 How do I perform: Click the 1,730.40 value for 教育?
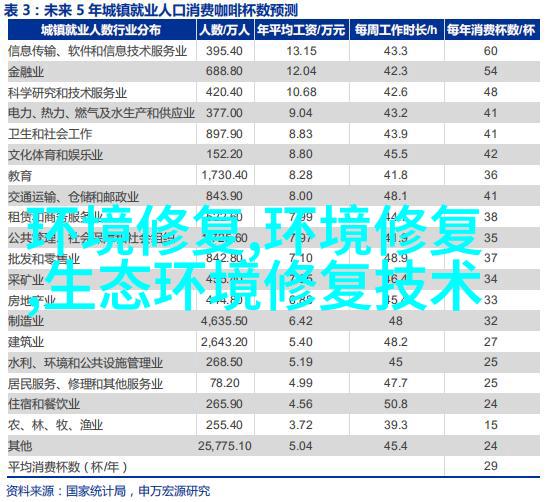coord(224,175)
